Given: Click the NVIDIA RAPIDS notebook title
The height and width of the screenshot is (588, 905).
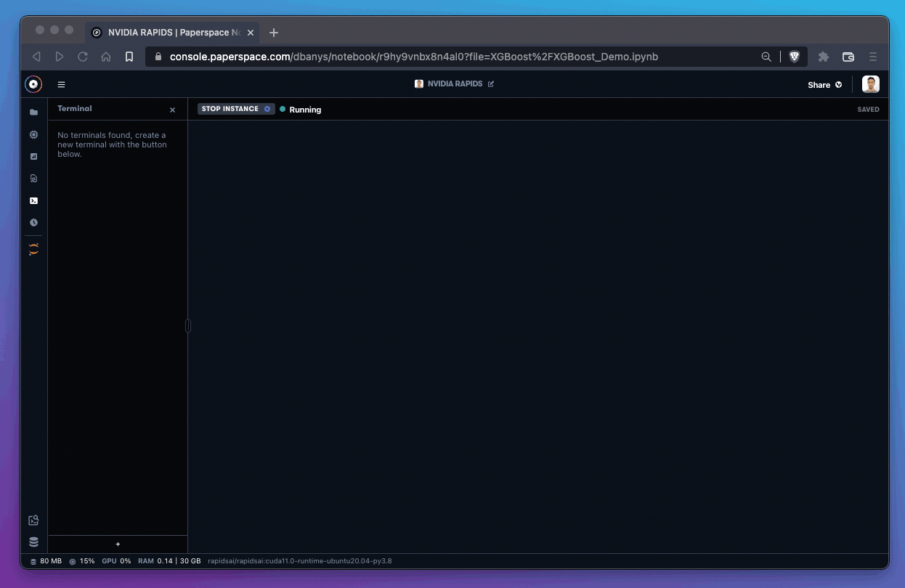Looking at the screenshot, I should tap(455, 84).
